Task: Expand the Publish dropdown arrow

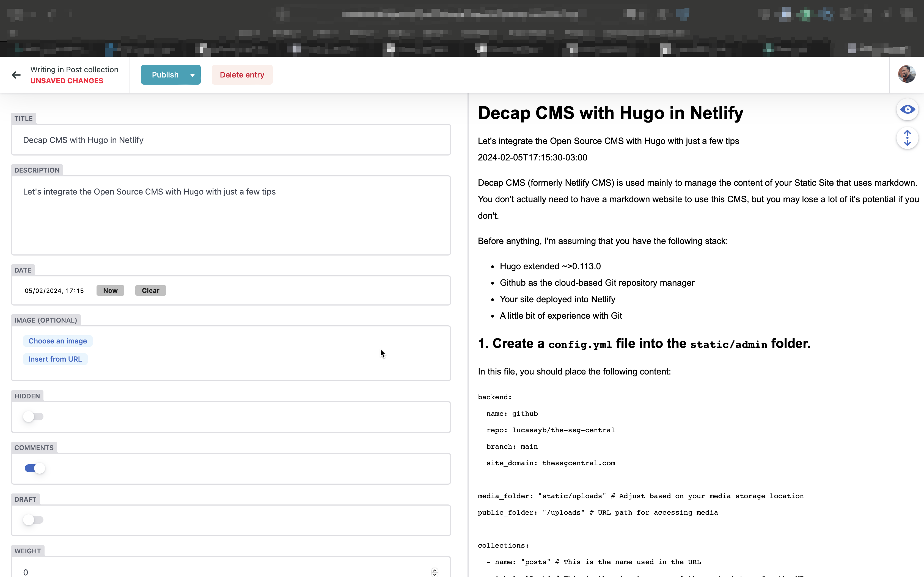Action: coord(193,75)
